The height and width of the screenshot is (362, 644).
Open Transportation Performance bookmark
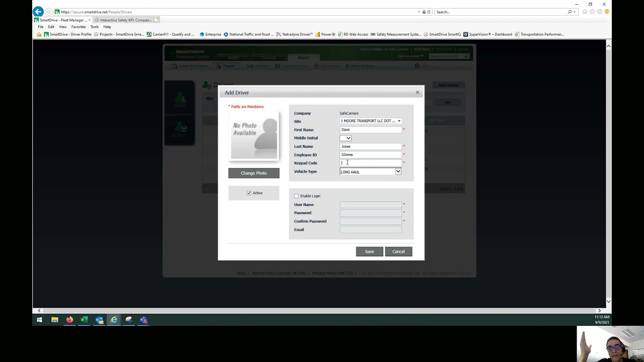point(539,34)
